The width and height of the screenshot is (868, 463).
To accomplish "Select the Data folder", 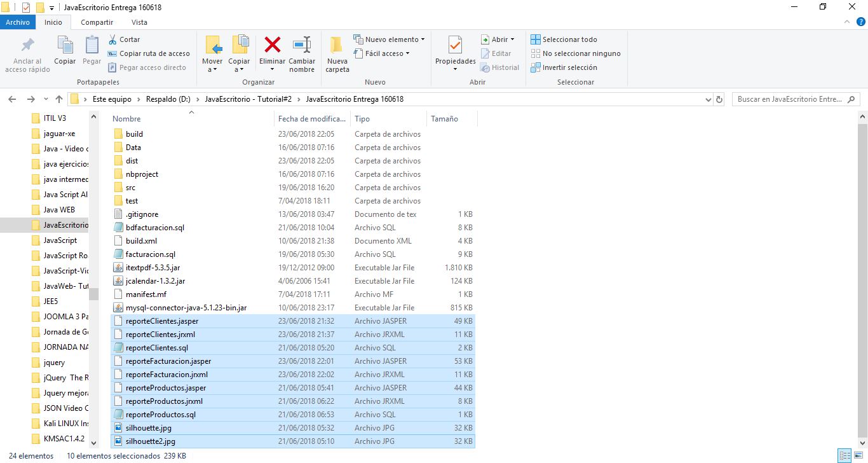I will (x=292, y=148).
